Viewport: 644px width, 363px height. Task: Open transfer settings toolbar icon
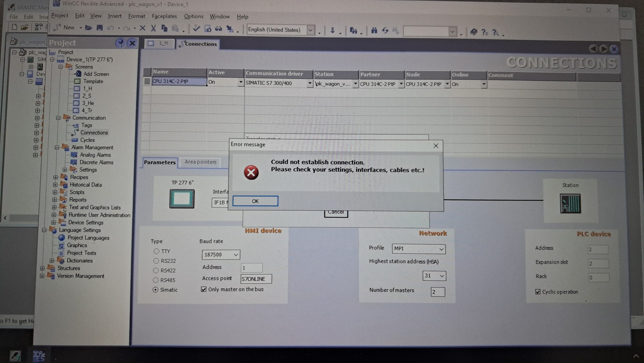tap(230, 29)
